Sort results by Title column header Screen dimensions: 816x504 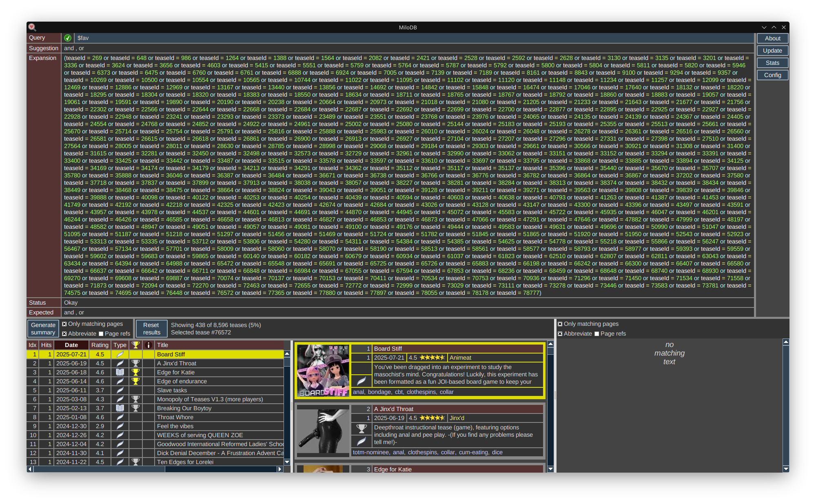click(x=220, y=345)
